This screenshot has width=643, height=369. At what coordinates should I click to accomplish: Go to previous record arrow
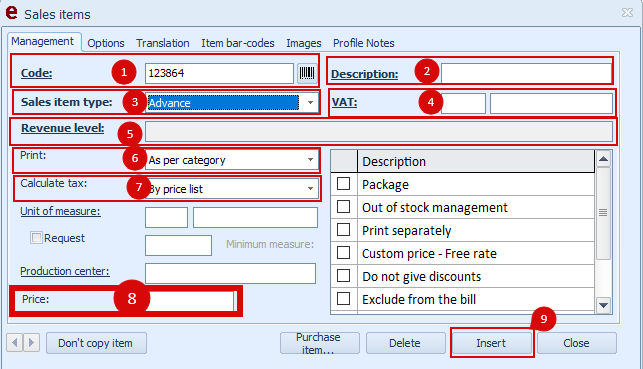(15, 342)
